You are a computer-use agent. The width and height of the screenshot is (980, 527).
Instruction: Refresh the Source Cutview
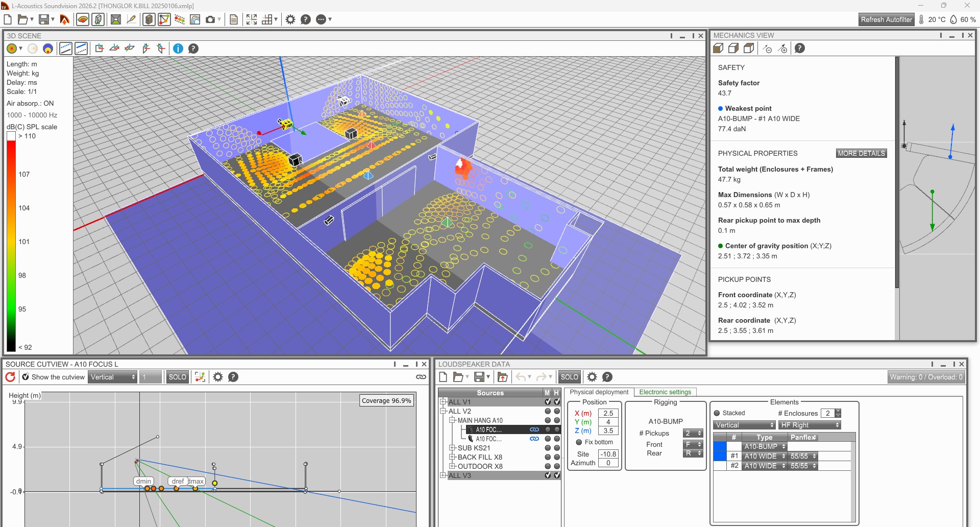pos(10,377)
